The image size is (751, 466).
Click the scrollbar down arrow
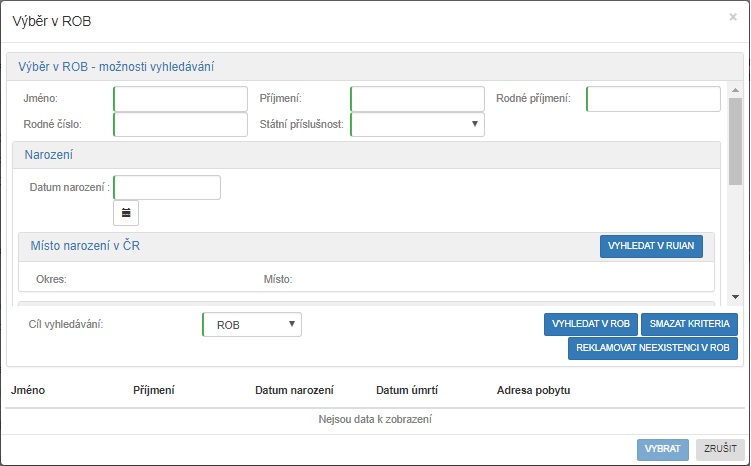click(x=735, y=297)
